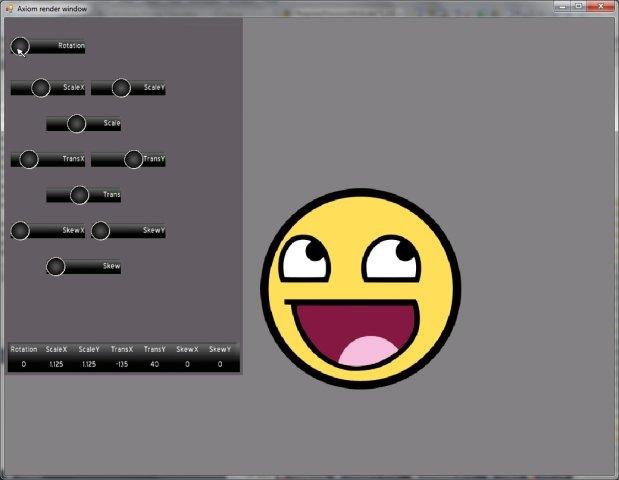Click the ScaleY column header in readout
The image size is (619, 480).
[89, 349]
